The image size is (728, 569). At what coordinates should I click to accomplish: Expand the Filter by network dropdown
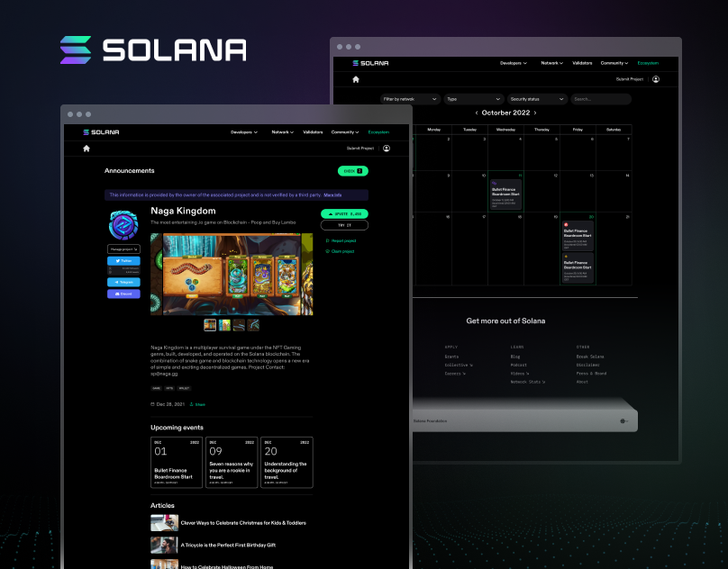[x=410, y=99]
